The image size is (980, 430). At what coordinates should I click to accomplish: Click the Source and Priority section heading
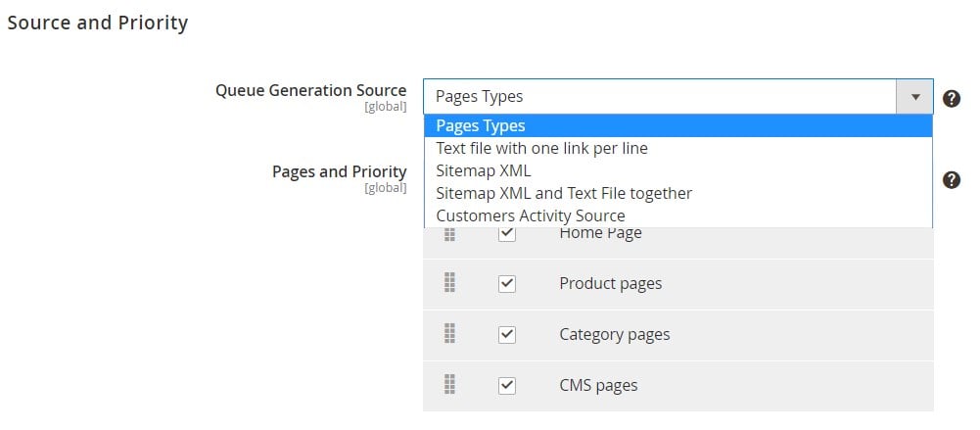(x=98, y=23)
